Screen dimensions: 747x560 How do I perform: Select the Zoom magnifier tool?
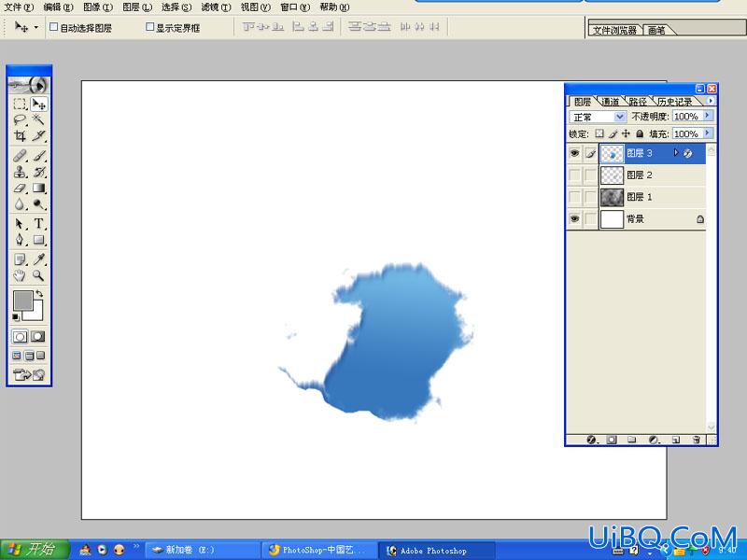pos(38,275)
